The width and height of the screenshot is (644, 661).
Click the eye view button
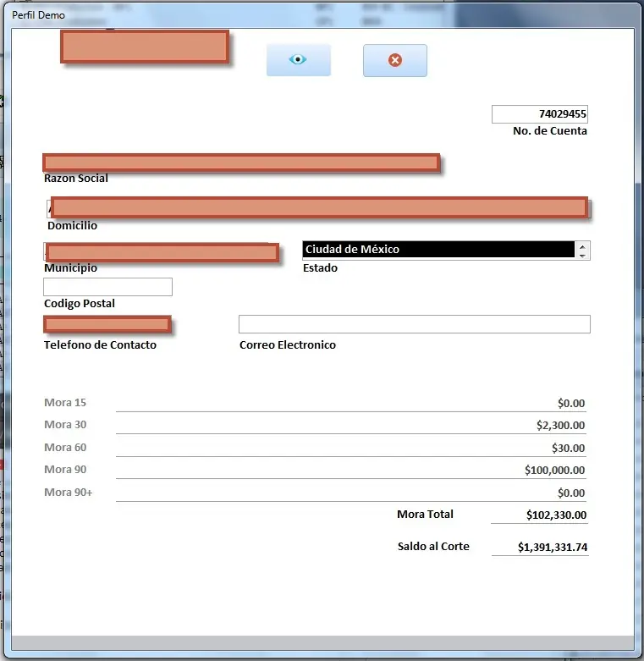click(x=299, y=60)
